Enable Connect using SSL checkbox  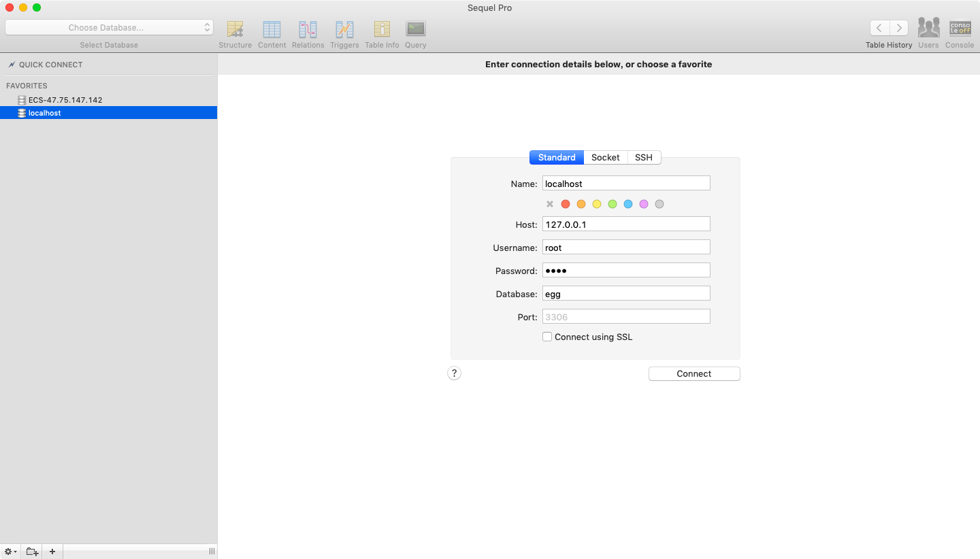pos(547,337)
